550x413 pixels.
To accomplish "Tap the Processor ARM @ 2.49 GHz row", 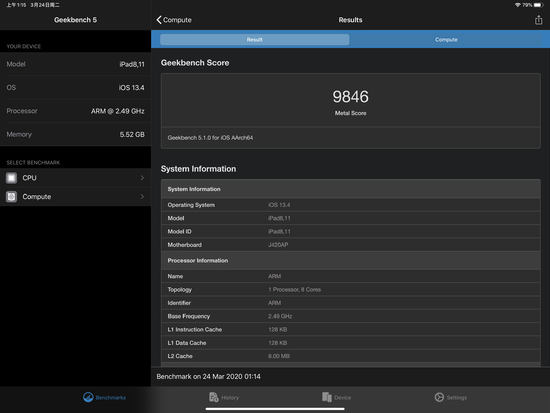I will 75,111.
